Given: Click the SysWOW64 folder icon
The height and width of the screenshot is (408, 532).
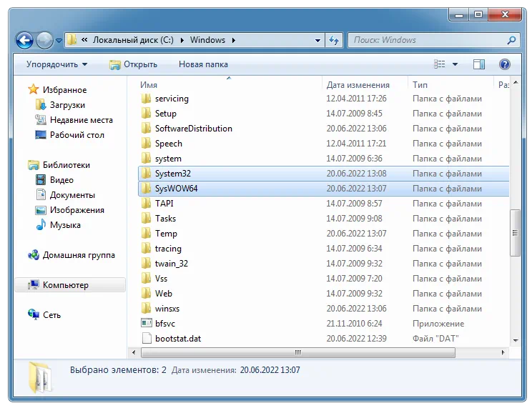Looking at the screenshot, I should pyautogui.click(x=147, y=189).
